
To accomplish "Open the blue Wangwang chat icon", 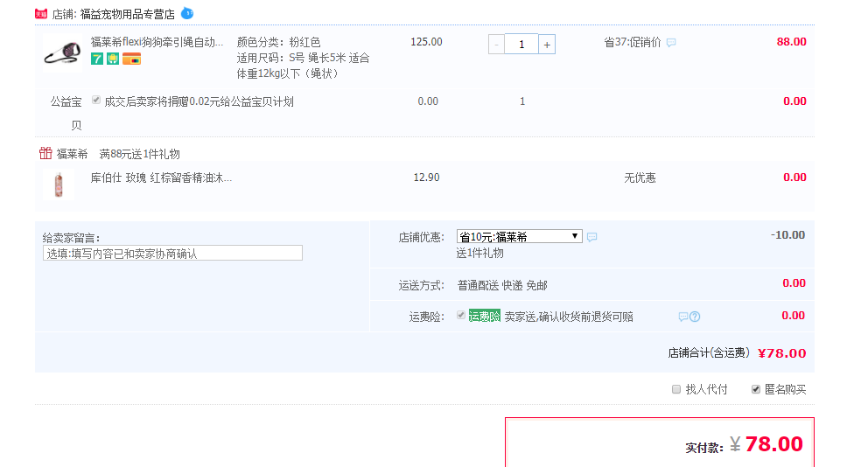I will [x=187, y=13].
